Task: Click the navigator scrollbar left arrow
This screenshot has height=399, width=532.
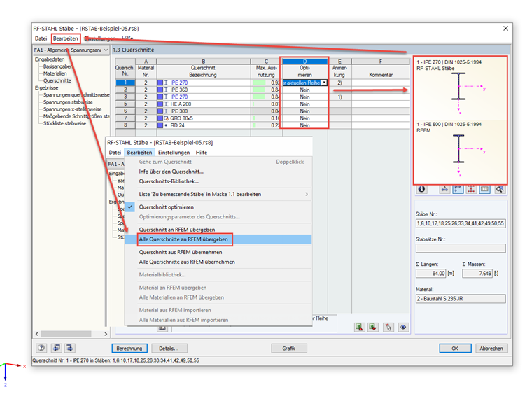Action: tap(37, 334)
